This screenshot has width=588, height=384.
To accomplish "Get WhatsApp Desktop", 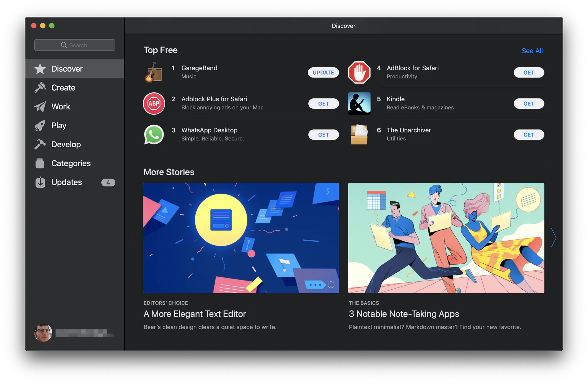I will 323,135.
